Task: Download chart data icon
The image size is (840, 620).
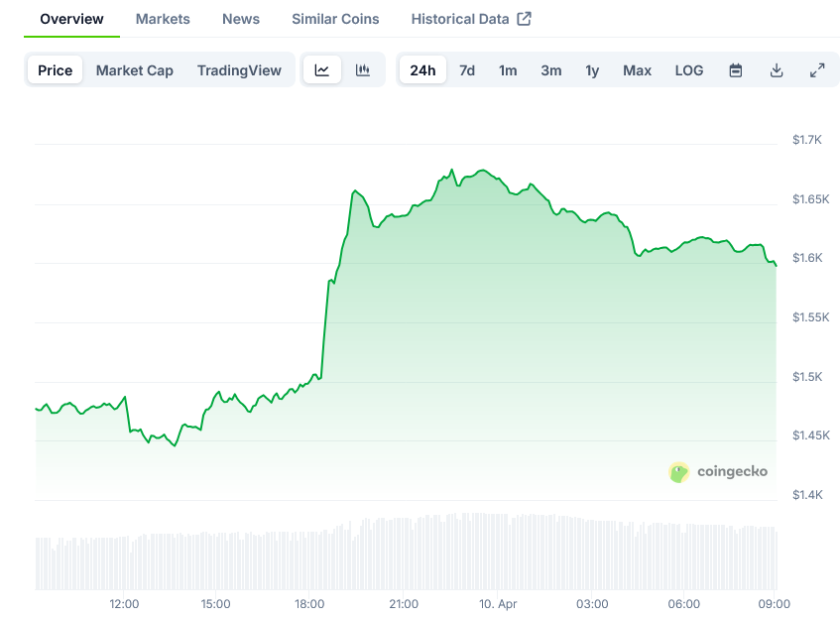Action: (x=777, y=70)
